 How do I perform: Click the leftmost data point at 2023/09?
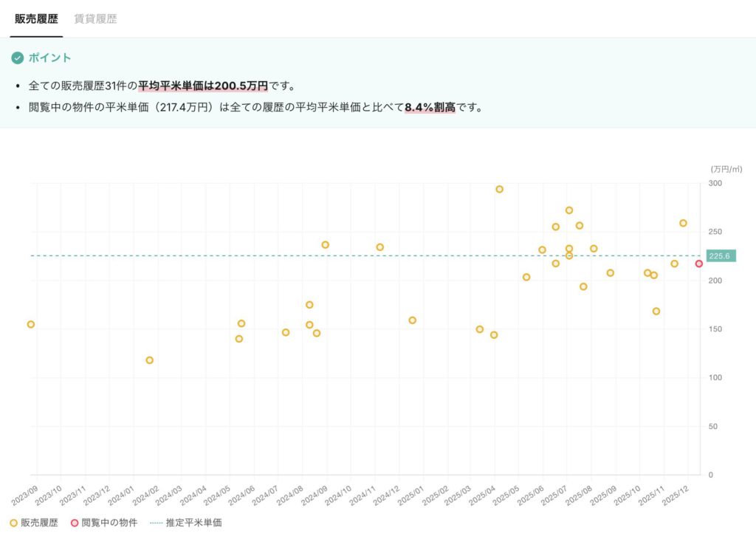coord(31,324)
